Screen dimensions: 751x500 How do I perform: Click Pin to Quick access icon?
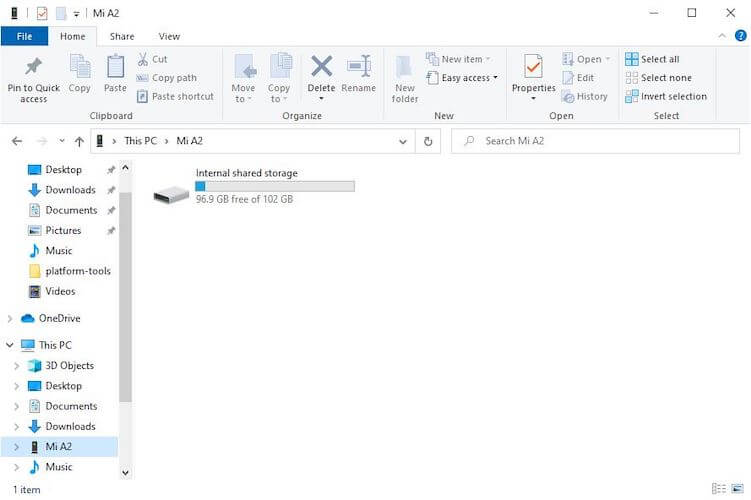(34, 67)
